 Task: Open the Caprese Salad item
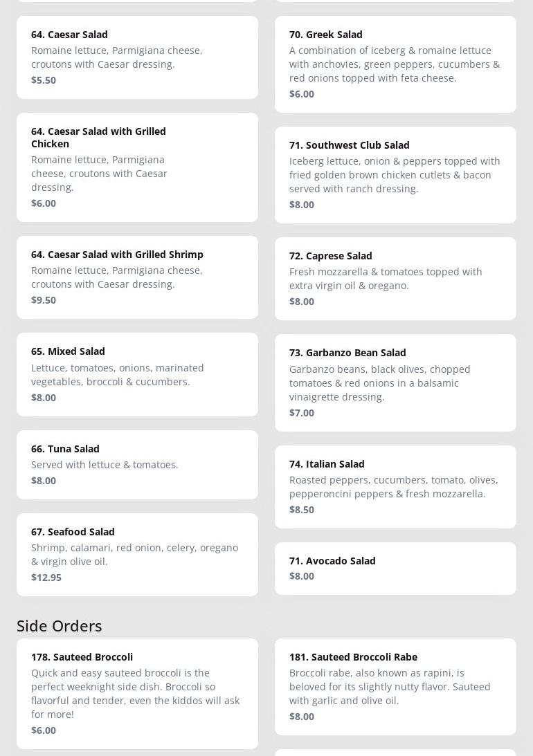pos(395,278)
